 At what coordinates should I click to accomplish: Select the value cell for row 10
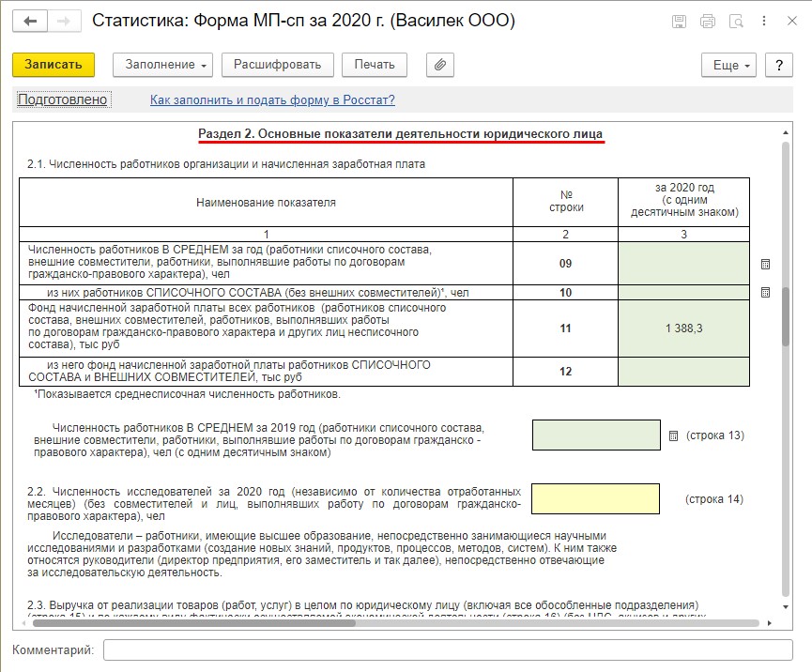point(683,293)
